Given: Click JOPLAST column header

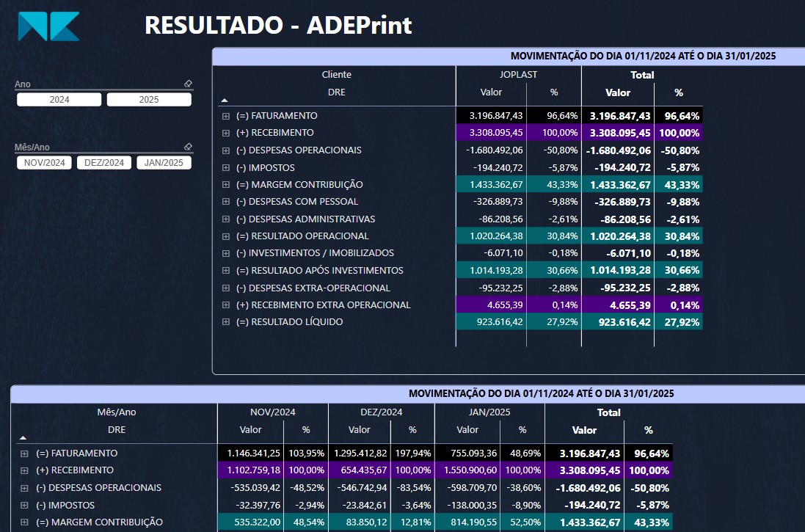Looking at the screenshot, I should coord(519,74).
